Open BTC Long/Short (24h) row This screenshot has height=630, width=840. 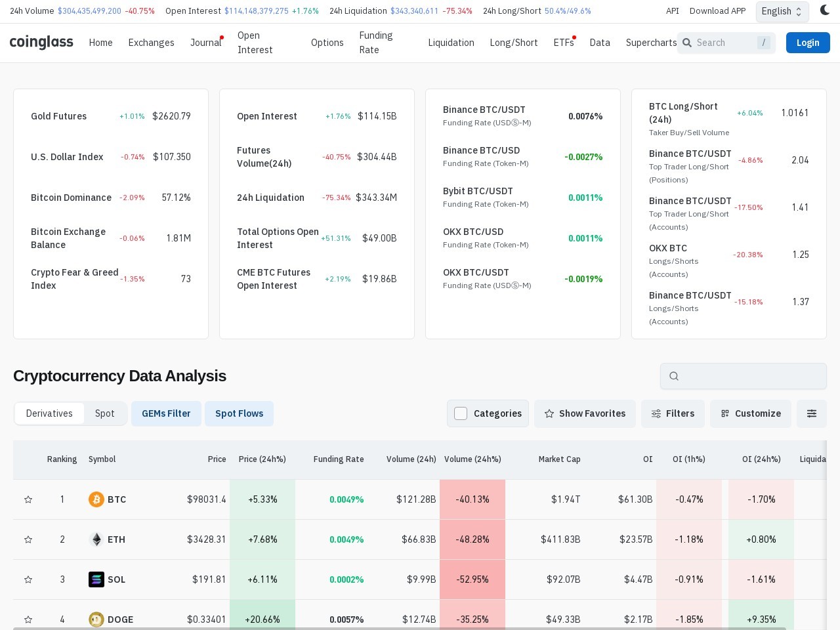tap(729, 119)
